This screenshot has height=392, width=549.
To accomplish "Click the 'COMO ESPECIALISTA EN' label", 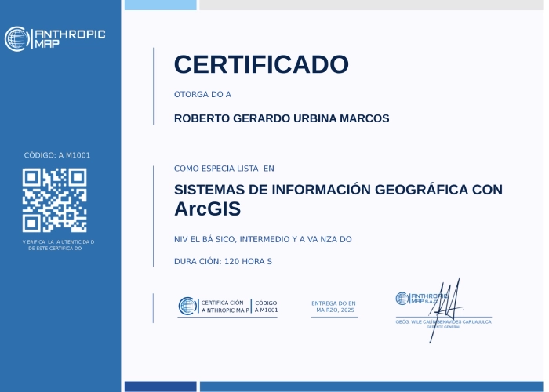I will click(x=224, y=169).
